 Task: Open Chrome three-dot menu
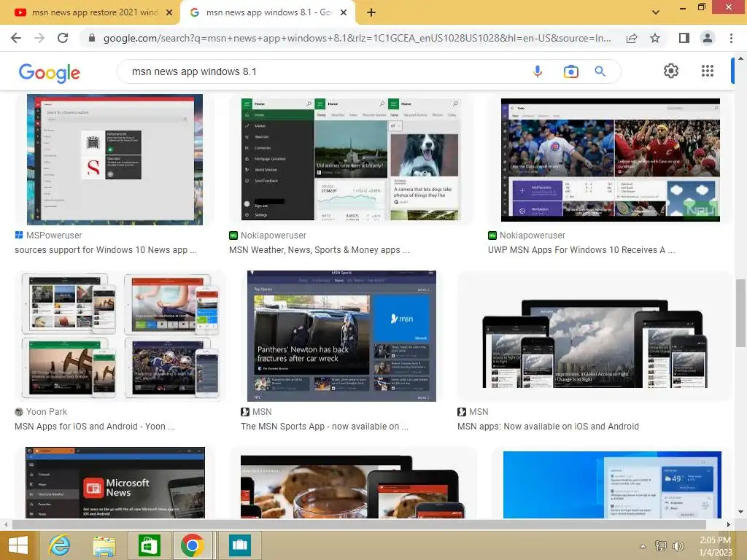[731, 38]
